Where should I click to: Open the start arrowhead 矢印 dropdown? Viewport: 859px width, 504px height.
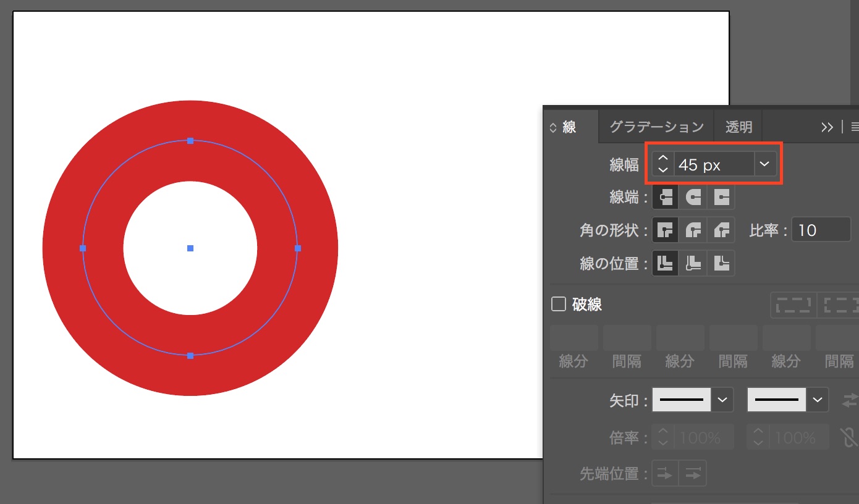[x=723, y=400]
